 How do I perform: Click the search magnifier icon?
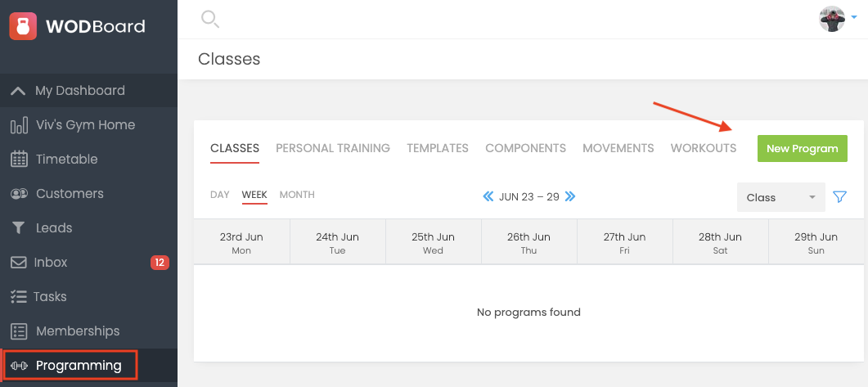(x=209, y=20)
